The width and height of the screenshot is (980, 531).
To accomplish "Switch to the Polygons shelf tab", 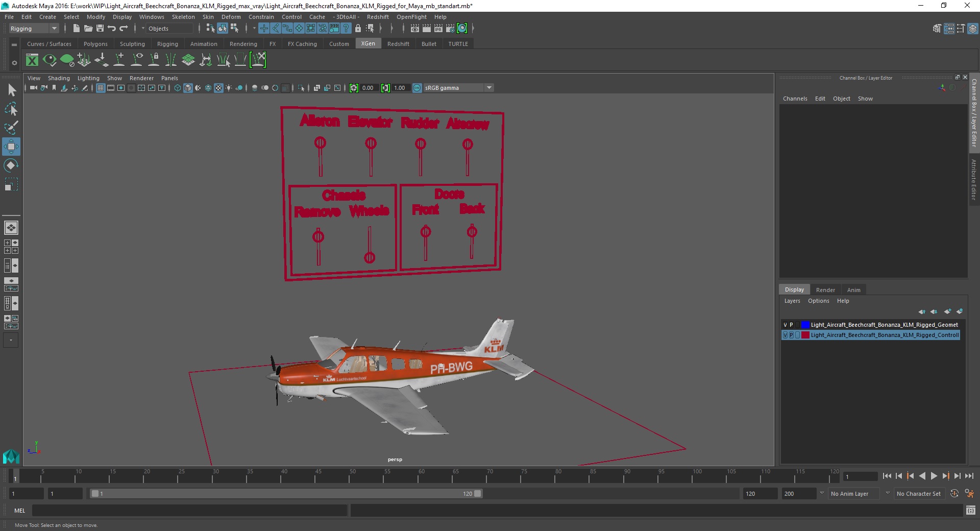I will click(x=95, y=44).
